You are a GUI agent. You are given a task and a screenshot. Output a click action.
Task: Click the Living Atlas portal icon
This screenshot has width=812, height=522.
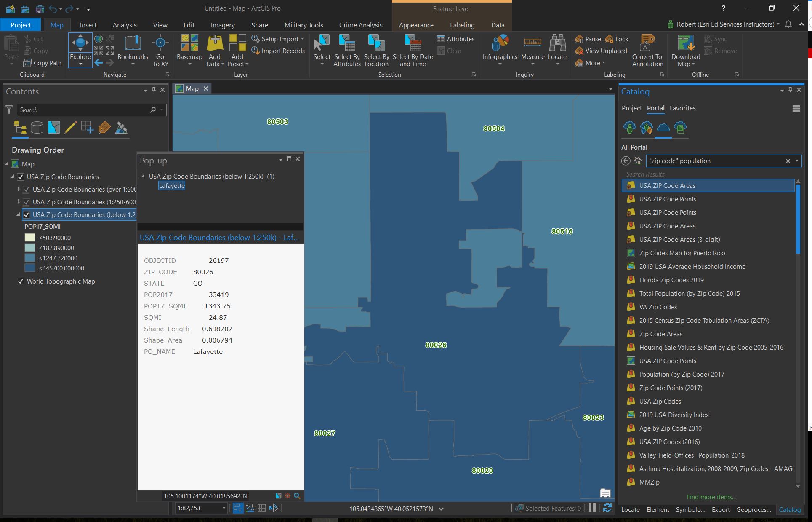click(x=680, y=127)
